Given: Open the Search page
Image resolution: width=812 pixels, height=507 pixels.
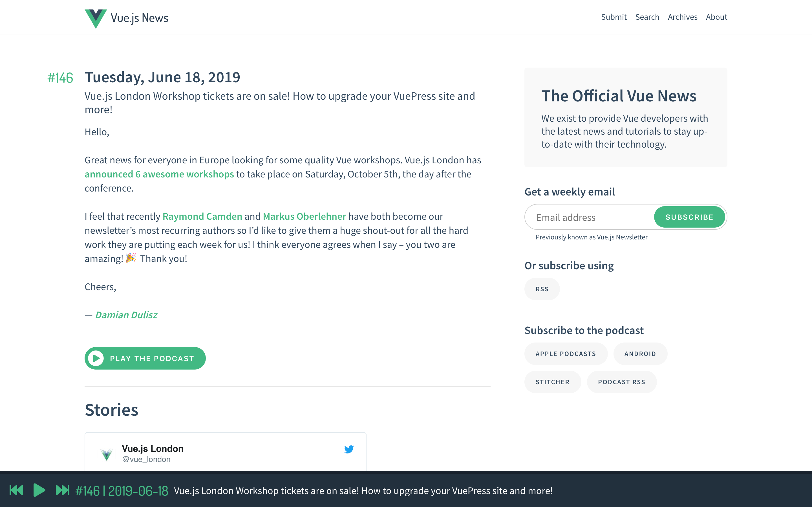Looking at the screenshot, I should (647, 17).
